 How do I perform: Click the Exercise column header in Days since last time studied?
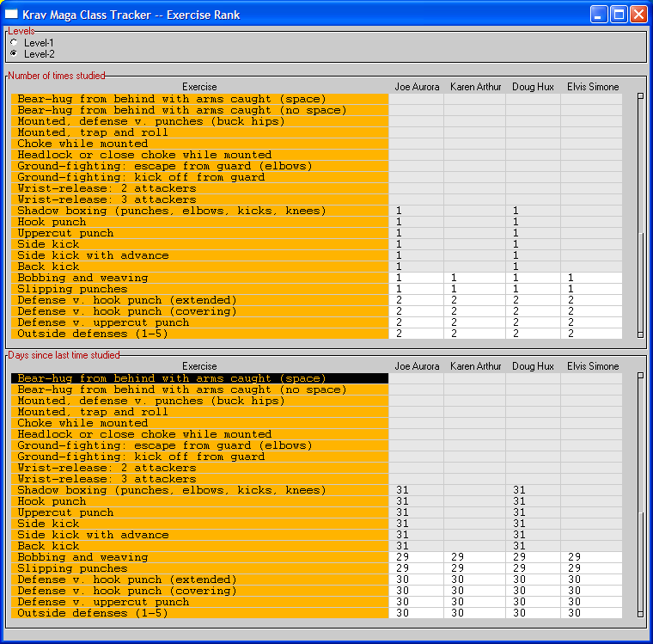coord(199,366)
